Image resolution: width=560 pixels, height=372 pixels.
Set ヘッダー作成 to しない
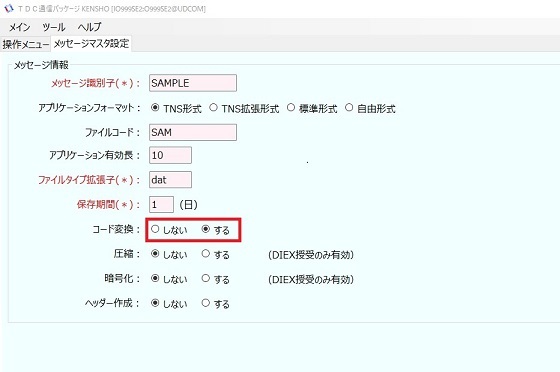pyautogui.click(x=155, y=303)
